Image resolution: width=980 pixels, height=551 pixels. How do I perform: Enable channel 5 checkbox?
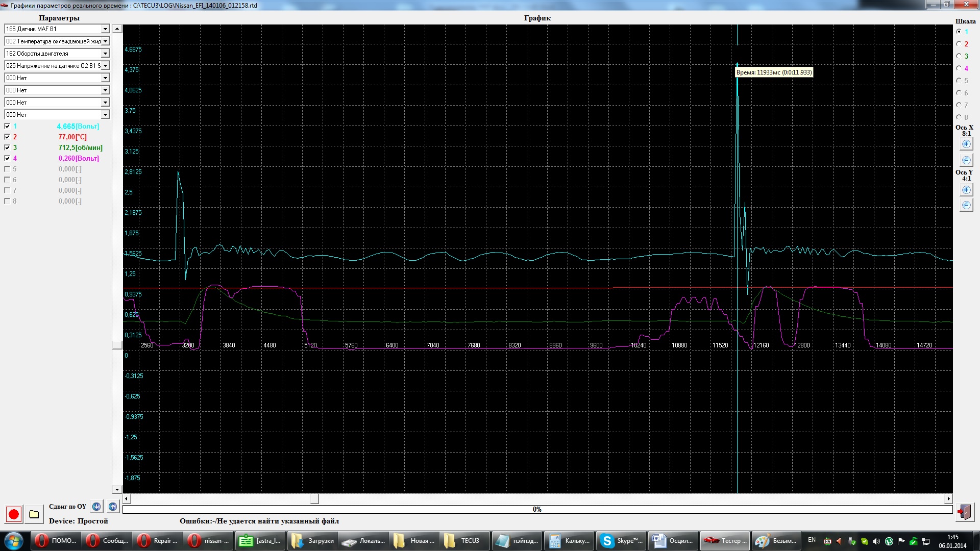(x=7, y=169)
